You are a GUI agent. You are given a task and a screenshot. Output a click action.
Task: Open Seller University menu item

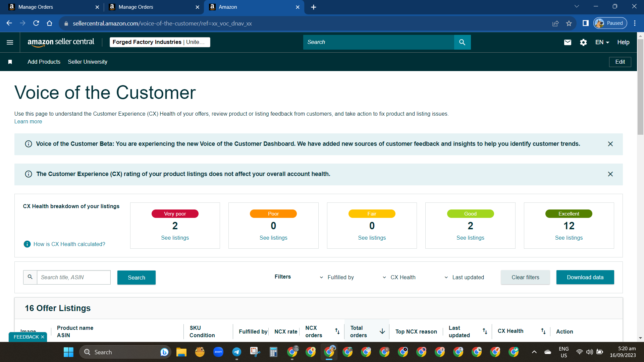[x=88, y=62]
